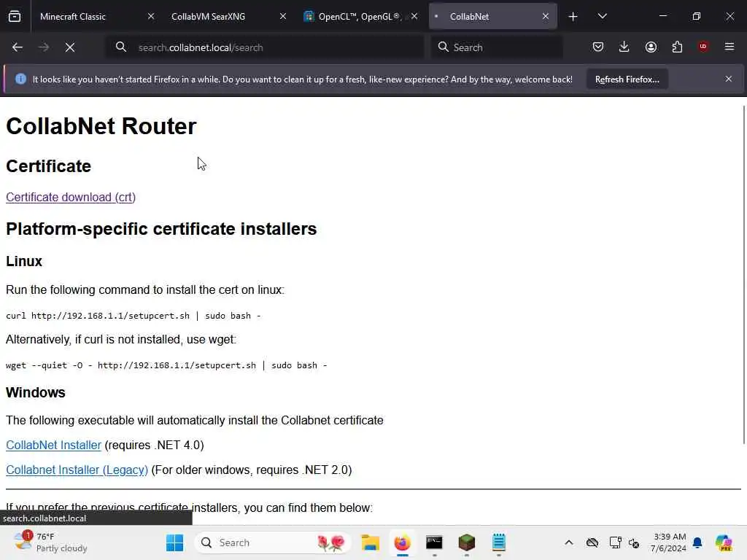Open CollabNet Installer link
747x560 pixels.
pos(53,446)
